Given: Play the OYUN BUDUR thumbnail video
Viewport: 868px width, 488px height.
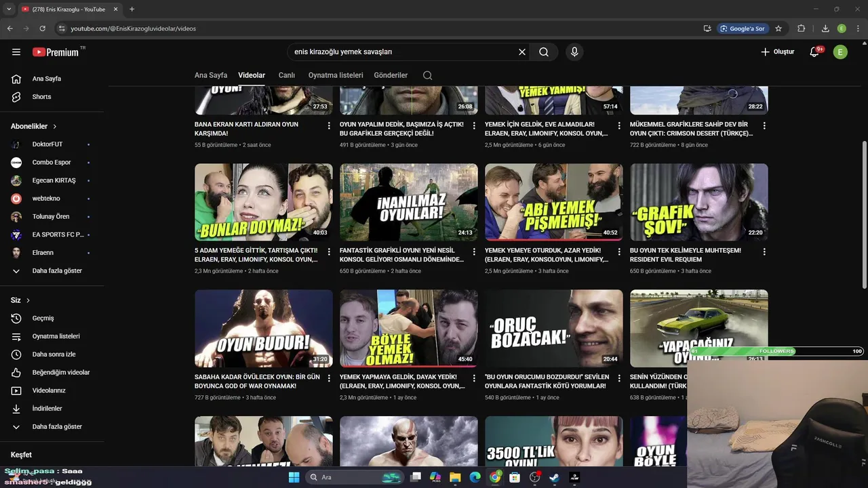Looking at the screenshot, I should coord(264,329).
